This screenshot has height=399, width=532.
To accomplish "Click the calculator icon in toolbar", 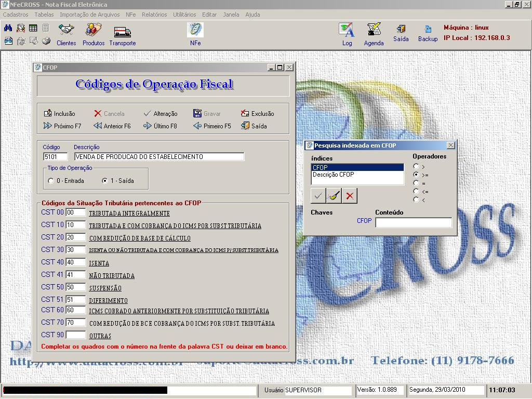I will click(x=46, y=28).
